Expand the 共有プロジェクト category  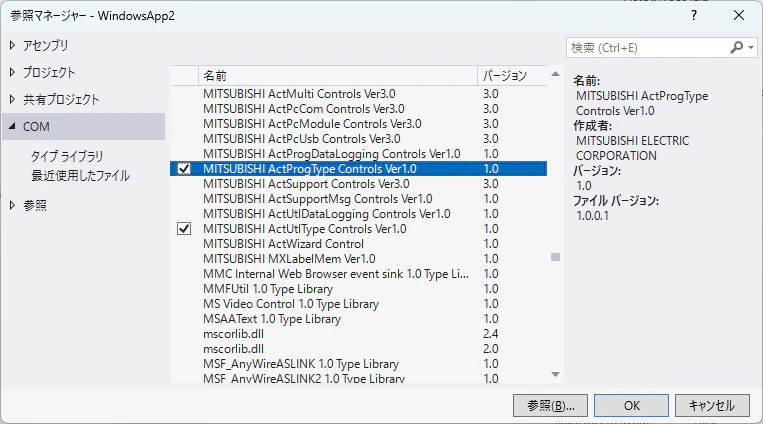[13, 99]
